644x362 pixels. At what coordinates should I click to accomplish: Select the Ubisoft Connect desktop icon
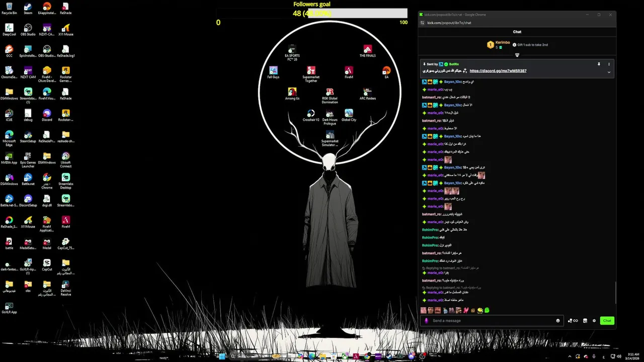pos(66,159)
